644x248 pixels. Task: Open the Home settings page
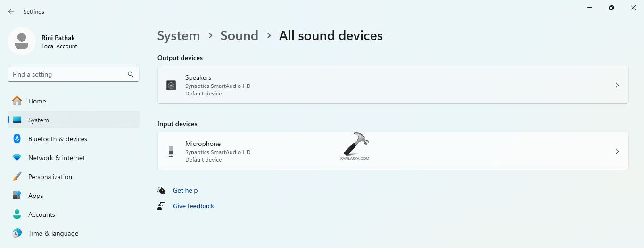tap(37, 101)
